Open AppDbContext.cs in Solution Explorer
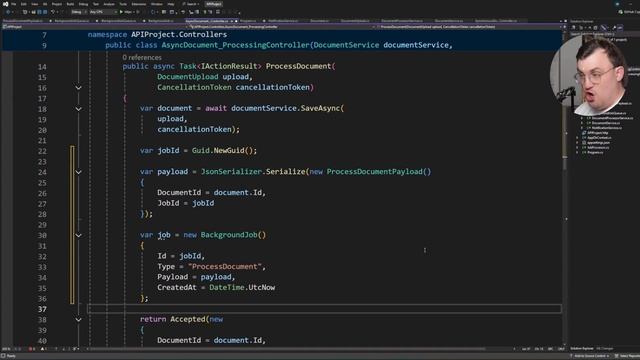This screenshot has height=360, width=640. (599, 138)
